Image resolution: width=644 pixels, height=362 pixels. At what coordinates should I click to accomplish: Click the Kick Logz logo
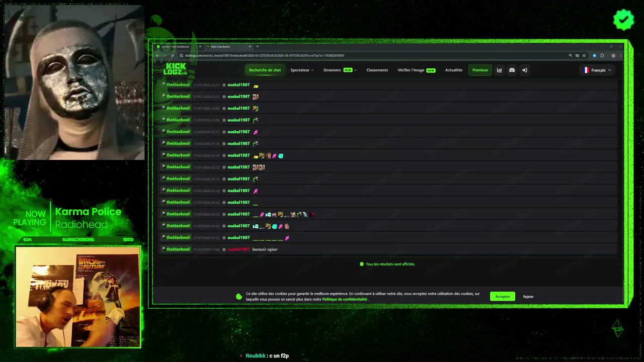click(x=176, y=69)
